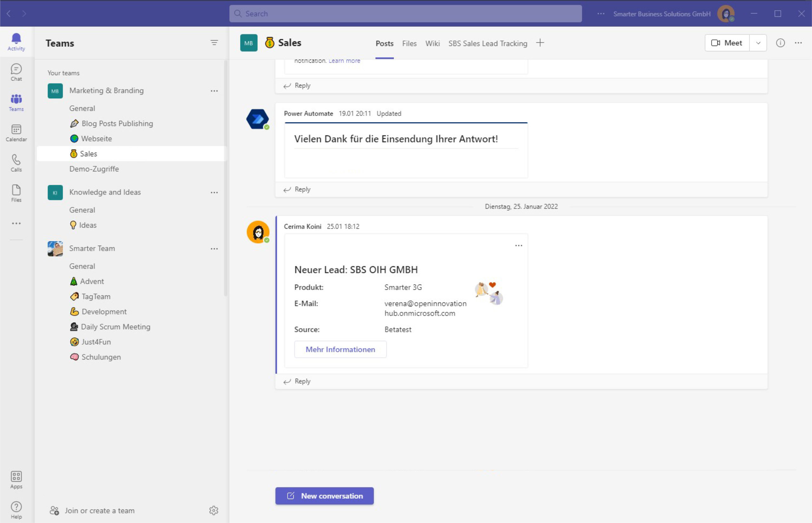Click the Mehr Informationen button

340,349
